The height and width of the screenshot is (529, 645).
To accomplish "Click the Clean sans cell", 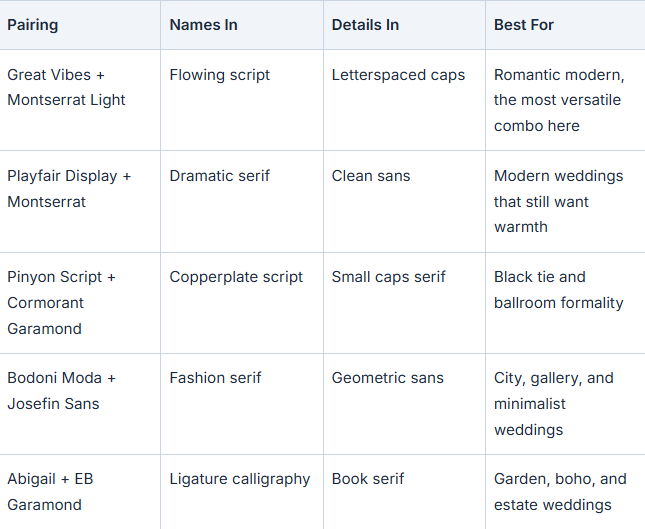I will tap(404, 202).
